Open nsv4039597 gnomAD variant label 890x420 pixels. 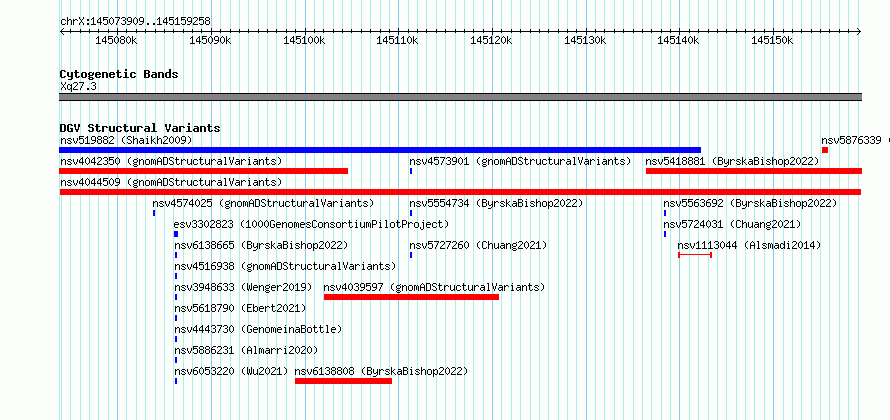coord(434,287)
